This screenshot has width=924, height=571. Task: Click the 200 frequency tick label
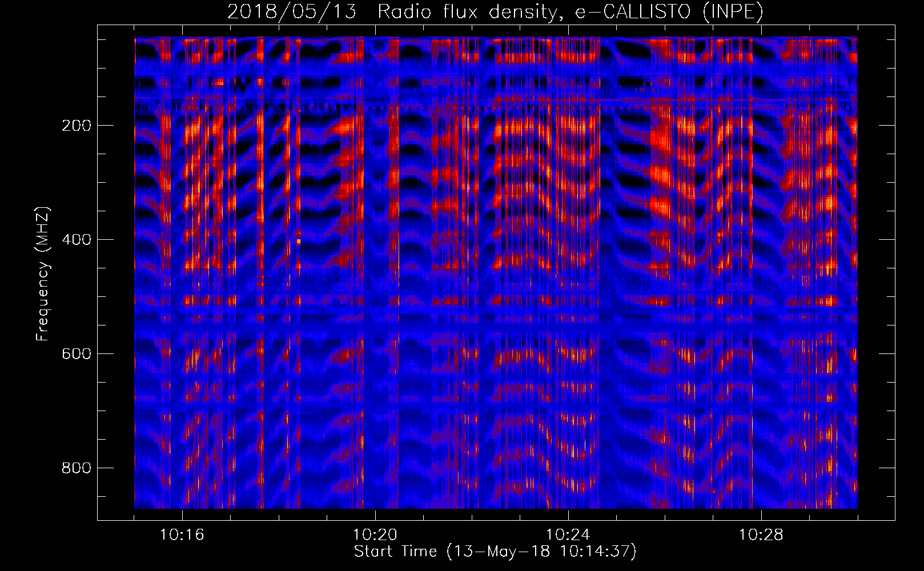pyautogui.click(x=77, y=126)
